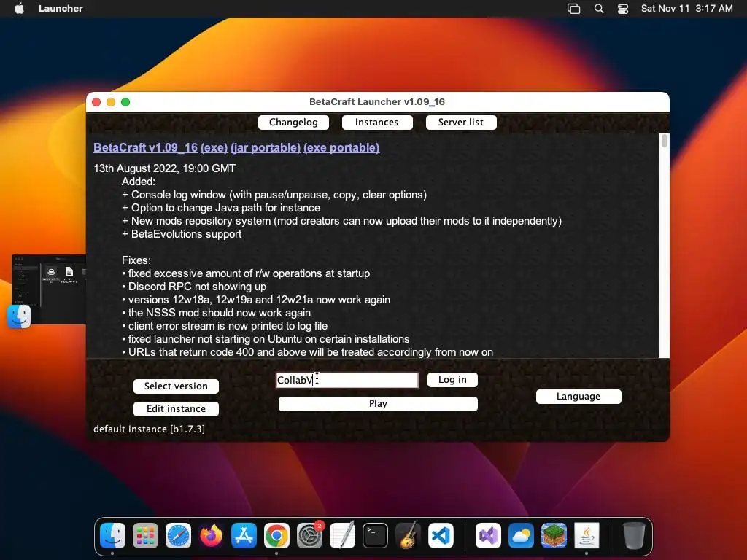Image resolution: width=747 pixels, height=560 pixels.
Task: Click the 'default instance [b1.7.3]' label
Action: click(149, 429)
